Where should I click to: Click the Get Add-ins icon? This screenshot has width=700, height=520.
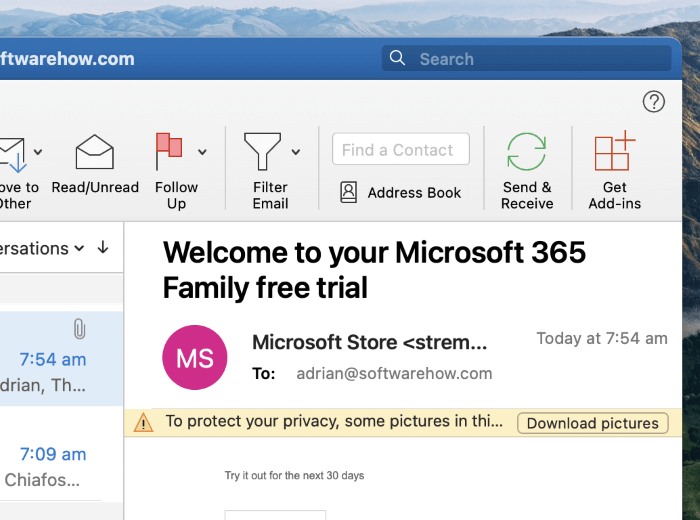tap(615, 151)
